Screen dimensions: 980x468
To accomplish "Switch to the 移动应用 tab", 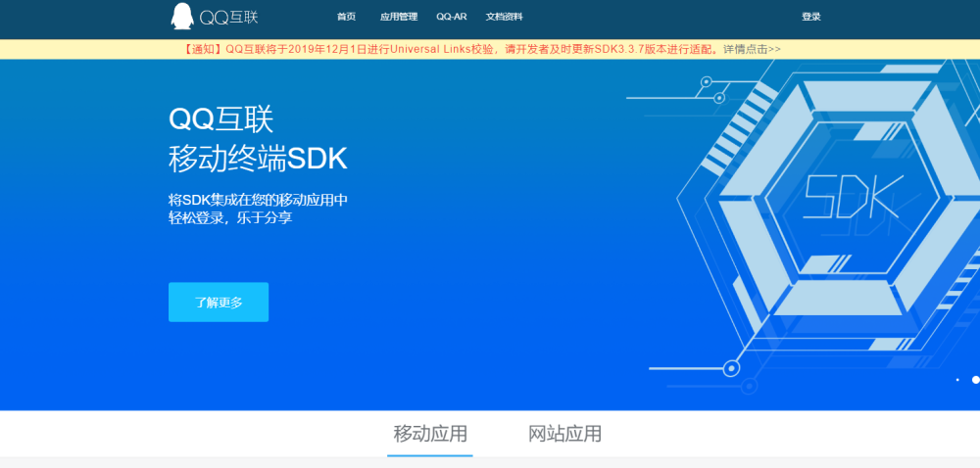I will tap(430, 434).
